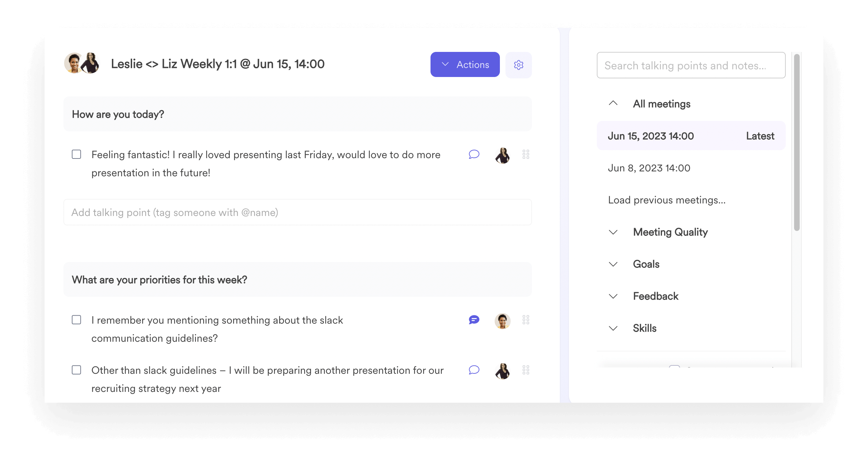Click the comment icon on recruiting strategy item
This screenshot has height=464, width=868.
[x=474, y=369]
